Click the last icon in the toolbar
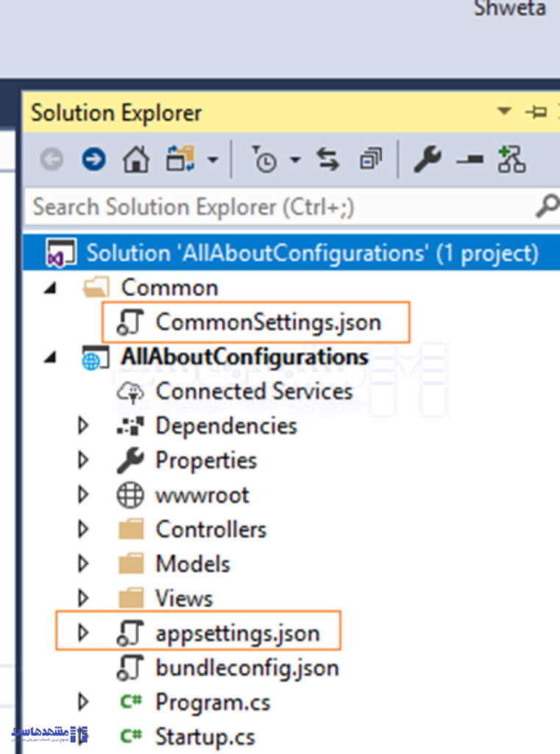 tap(511, 159)
